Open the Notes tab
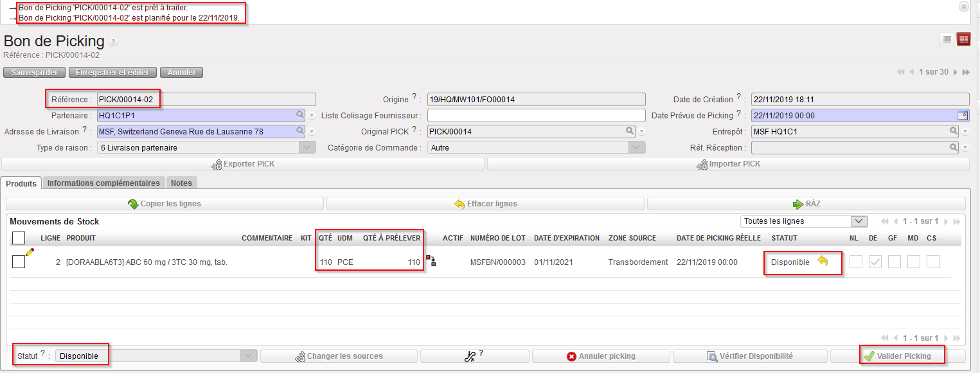Image resolution: width=980 pixels, height=373 pixels. point(181,183)
